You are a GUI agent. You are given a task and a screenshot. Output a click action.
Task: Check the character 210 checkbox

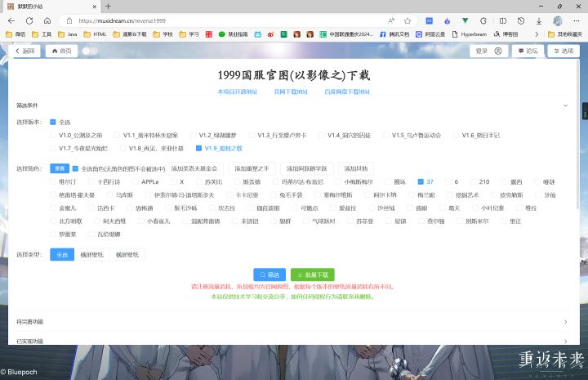pyautogui.click(x=473, y=181)
